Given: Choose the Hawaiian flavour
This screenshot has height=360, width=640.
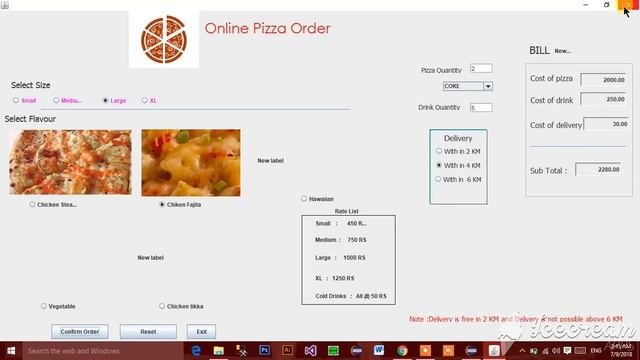Looking at the screenshot, I should tap(318, 199).
